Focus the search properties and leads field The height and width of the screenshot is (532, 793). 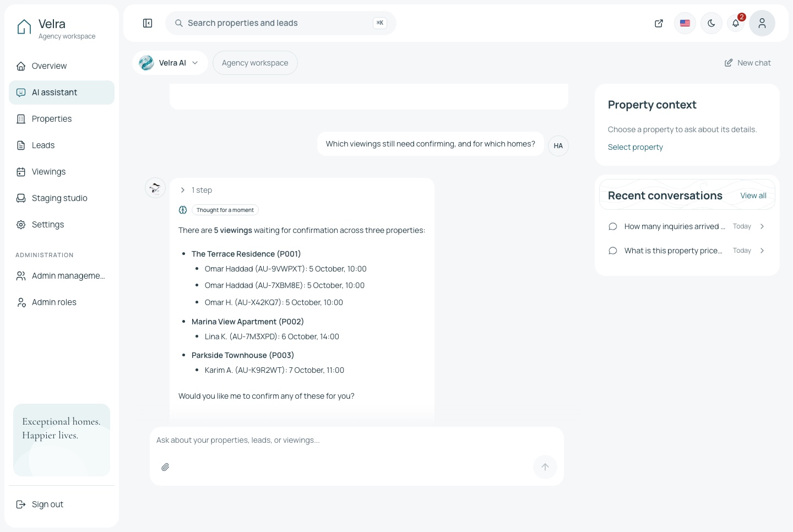(281, 23)
